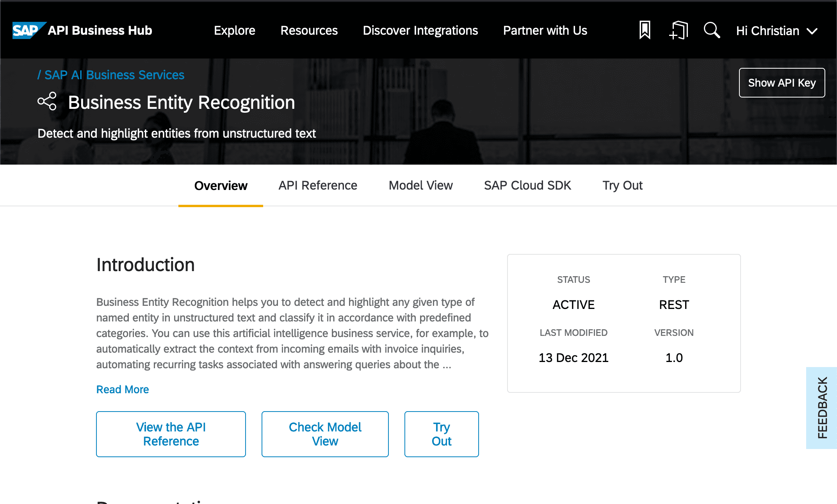Click the VERSION label
837x504 pixels.
click(x=674, y=333)
